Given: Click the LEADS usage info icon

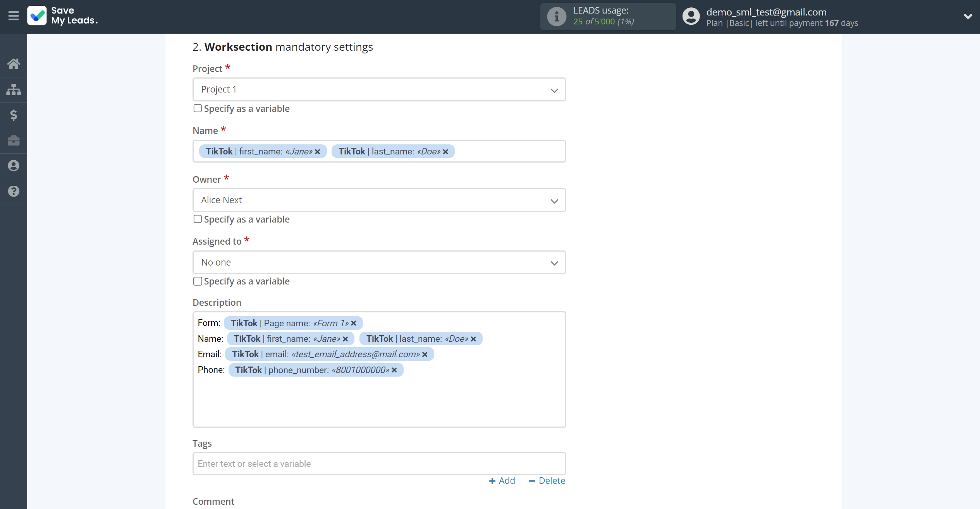Looking at the screenshot, I should click(x=557, y=16).
